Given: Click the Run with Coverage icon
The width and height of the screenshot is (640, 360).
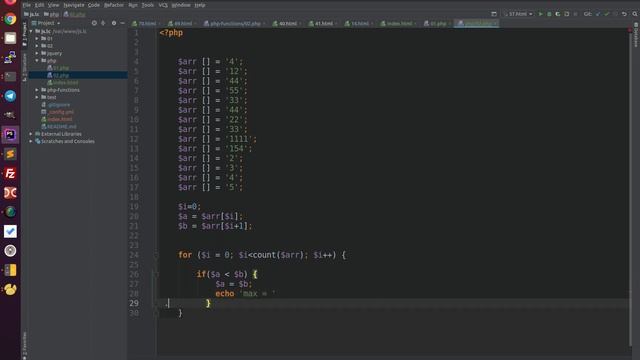Looking at the screenshot, I should 558,14.
